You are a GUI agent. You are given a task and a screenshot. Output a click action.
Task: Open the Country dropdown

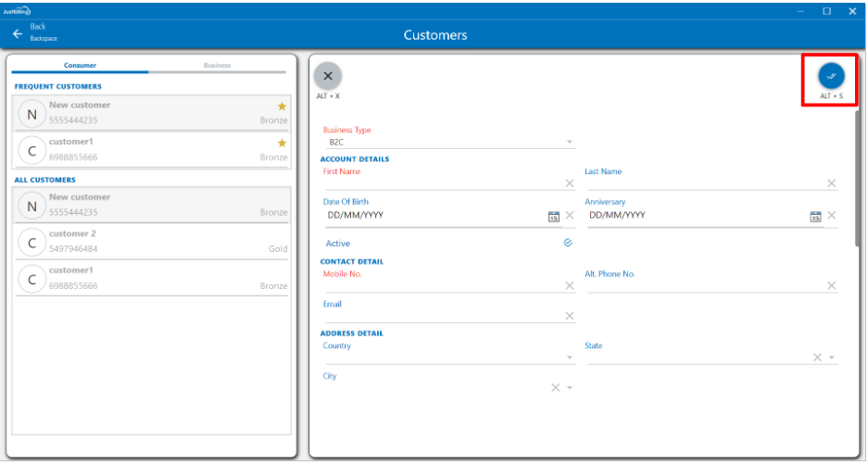569,358
